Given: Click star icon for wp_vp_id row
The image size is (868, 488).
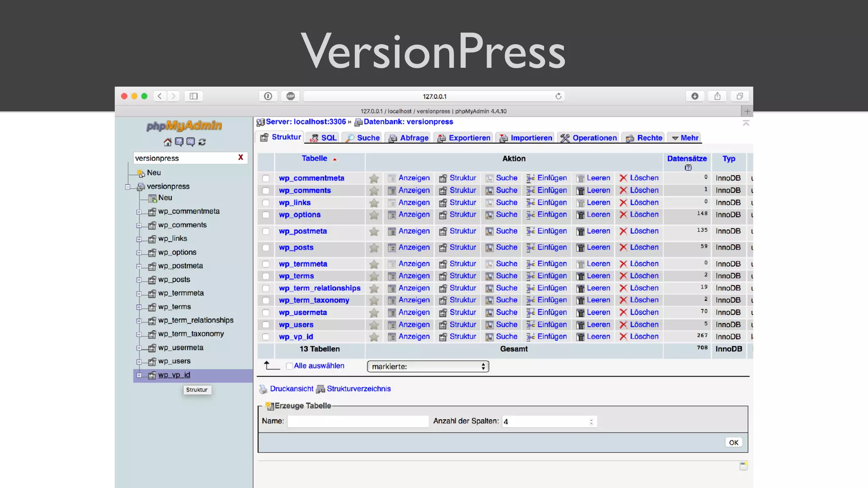Looking at the screenshot, I should (374, 337).
